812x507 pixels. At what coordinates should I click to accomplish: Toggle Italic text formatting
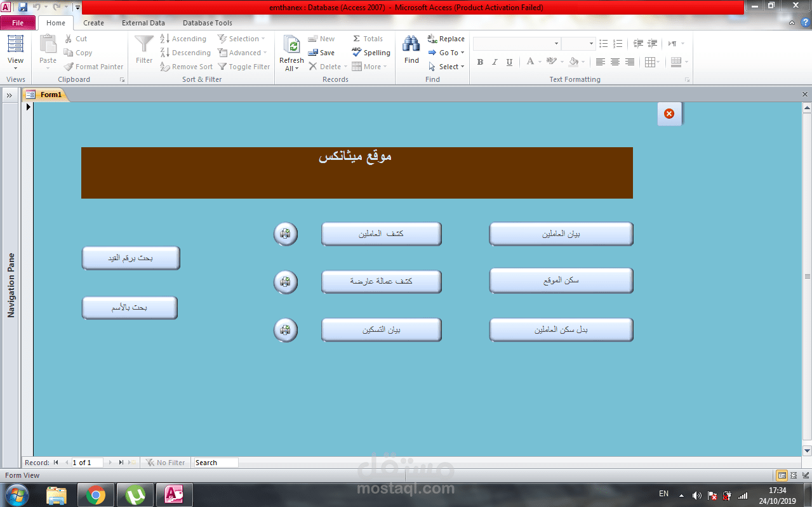pyautogui.click(x=494, y=62)
